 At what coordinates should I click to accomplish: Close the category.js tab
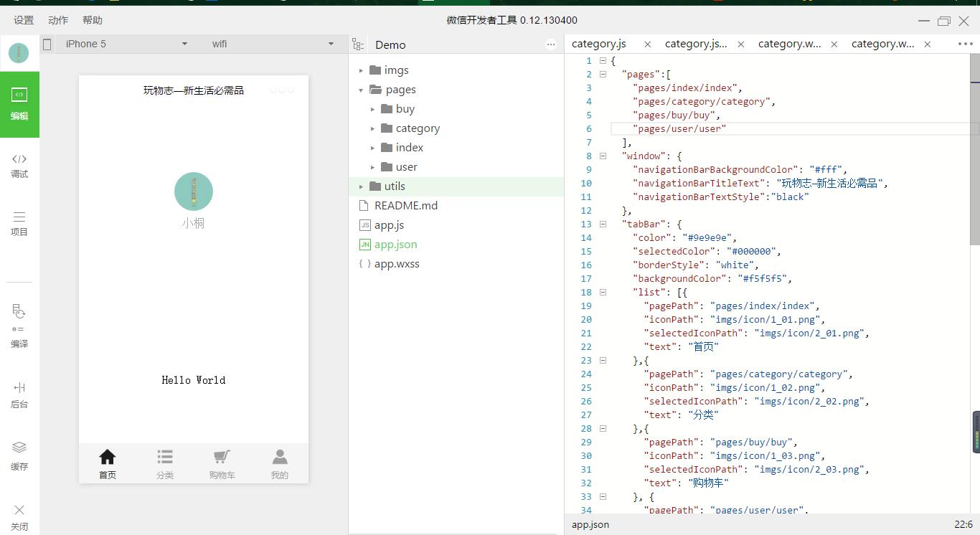(647, 44)
